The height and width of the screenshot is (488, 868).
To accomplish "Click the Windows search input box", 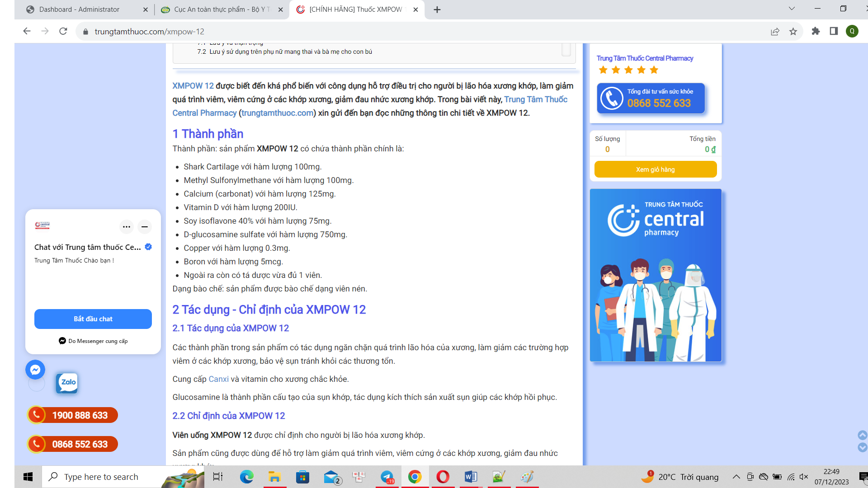I will [101, 477].
